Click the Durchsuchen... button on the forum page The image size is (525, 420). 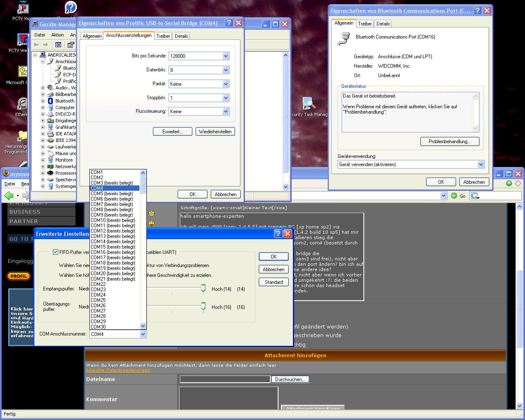[x=290, y=379]
